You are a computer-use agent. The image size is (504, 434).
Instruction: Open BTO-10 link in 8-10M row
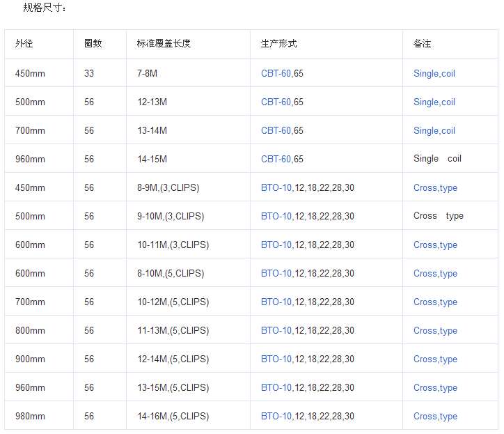(276, 274)
